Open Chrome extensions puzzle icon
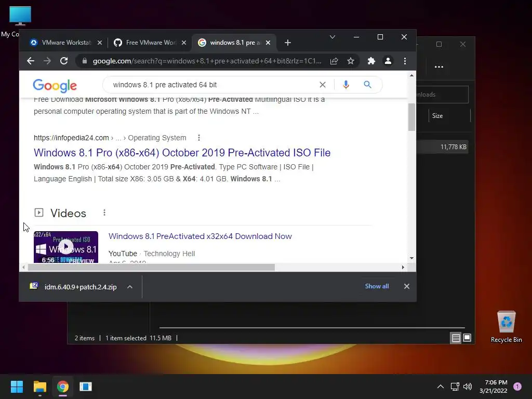The height and width of the screenshot is (399, 532). (371, 61)
